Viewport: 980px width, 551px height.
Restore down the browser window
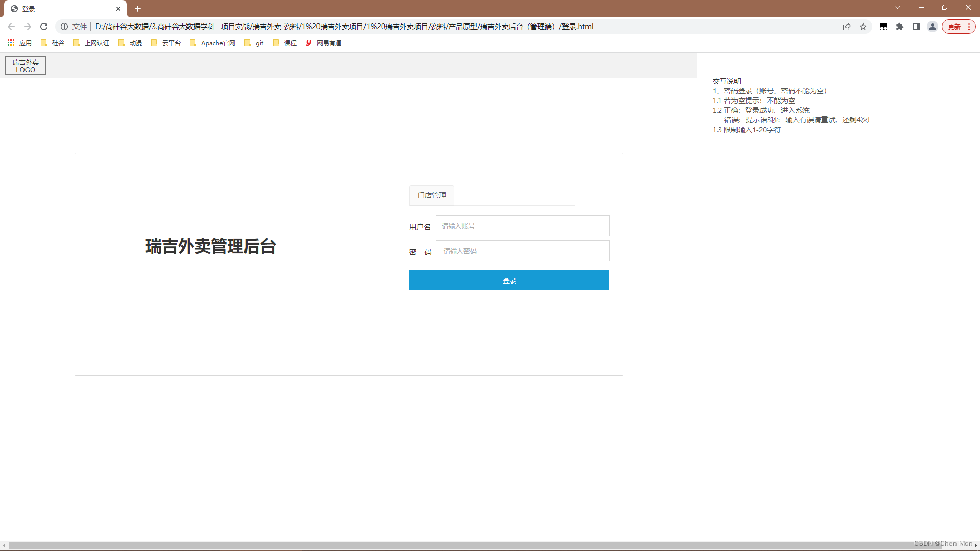click(945, 7)
